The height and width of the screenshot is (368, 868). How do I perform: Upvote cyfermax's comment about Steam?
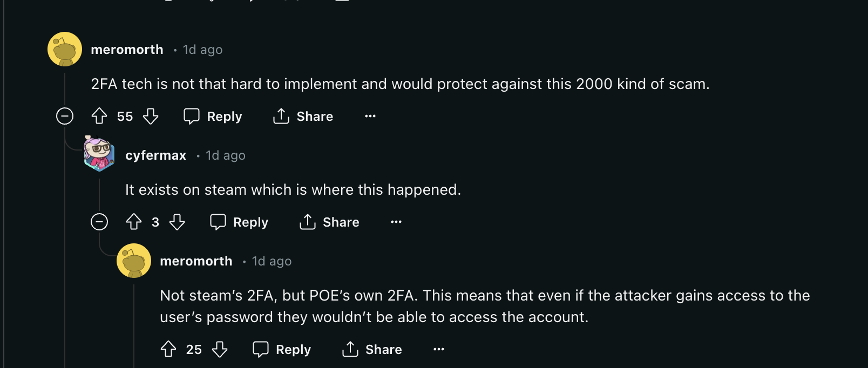click(134, 222)
